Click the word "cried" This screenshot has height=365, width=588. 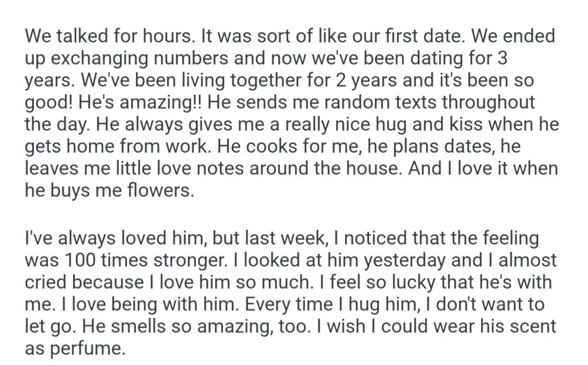[47, 281]
